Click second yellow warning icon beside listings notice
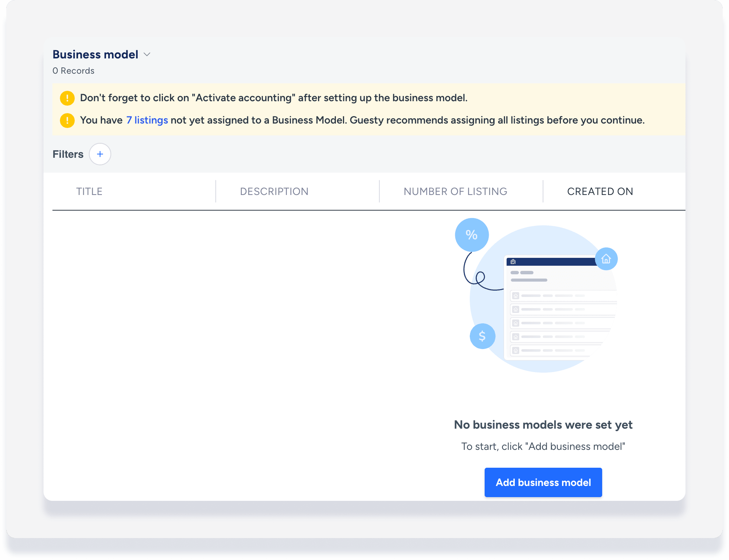Screen dimensions: 729x560 point(67,120)
